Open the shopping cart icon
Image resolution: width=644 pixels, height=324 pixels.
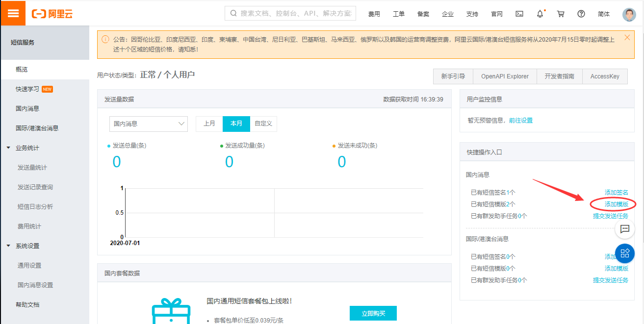(x=561, y=14)
